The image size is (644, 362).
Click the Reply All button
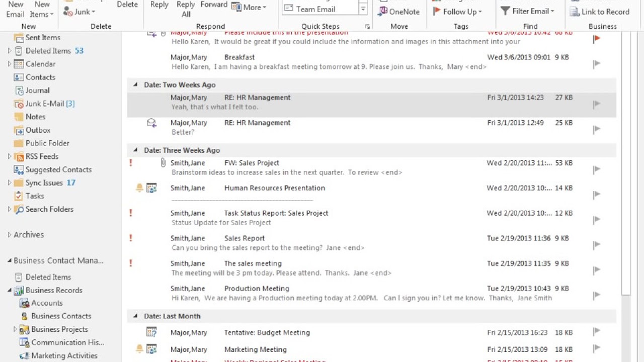(186, 9)
